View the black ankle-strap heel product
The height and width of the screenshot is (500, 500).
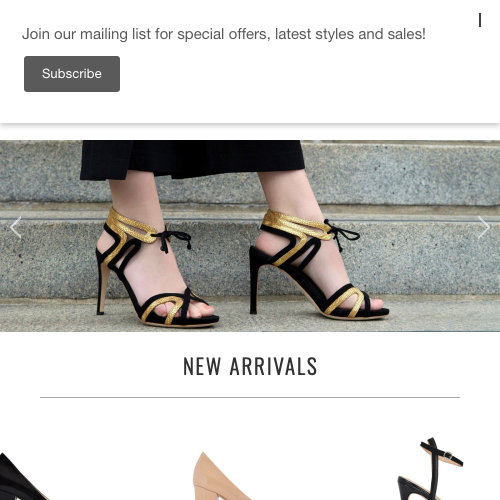(430, 469)
